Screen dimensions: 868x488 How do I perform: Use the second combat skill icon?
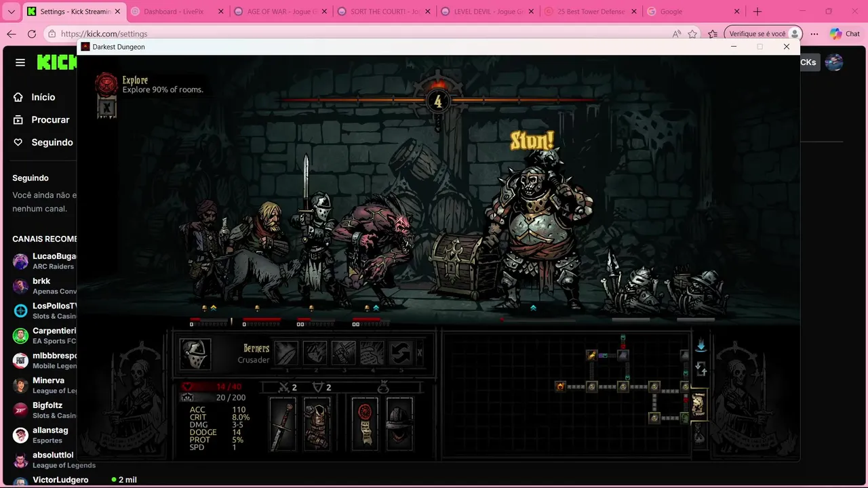pos(315,353)
